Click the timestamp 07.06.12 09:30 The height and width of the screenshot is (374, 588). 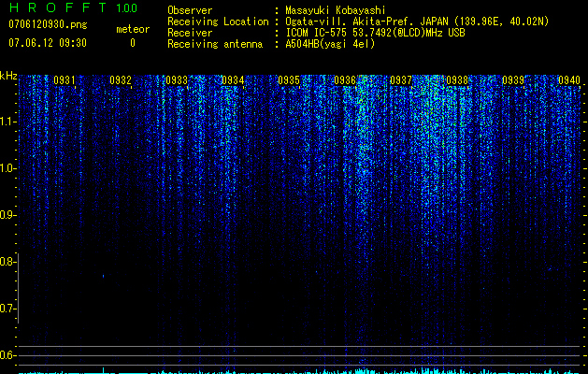[48, 43]
